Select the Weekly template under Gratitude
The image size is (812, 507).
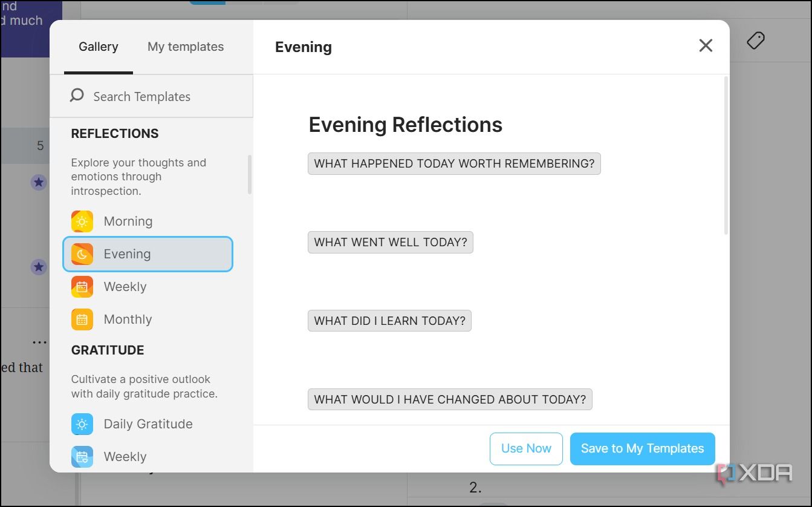[x=148, y=457]
